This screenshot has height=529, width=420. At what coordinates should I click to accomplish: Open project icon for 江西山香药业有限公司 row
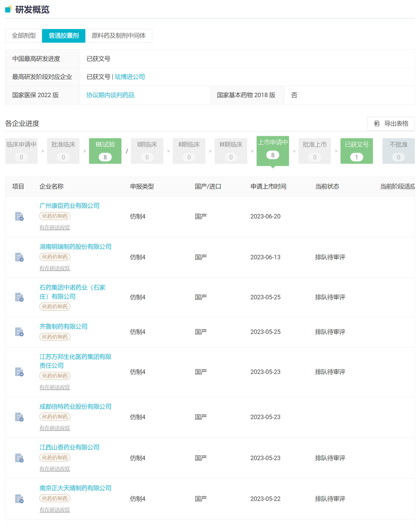click(19, 458)
